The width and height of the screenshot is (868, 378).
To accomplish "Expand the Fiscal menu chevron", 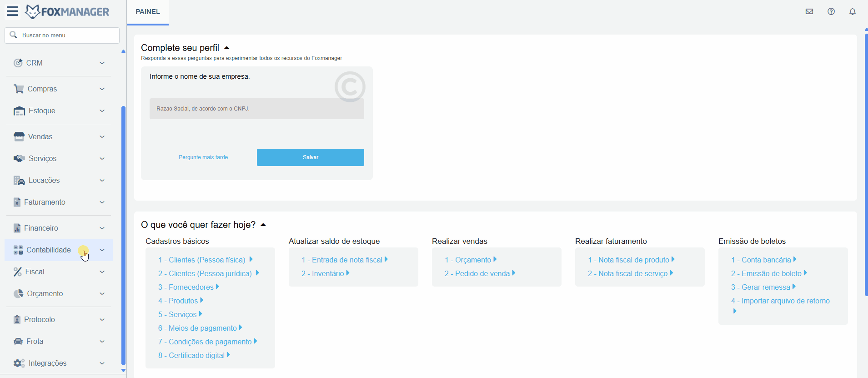I will pos(102,272).
